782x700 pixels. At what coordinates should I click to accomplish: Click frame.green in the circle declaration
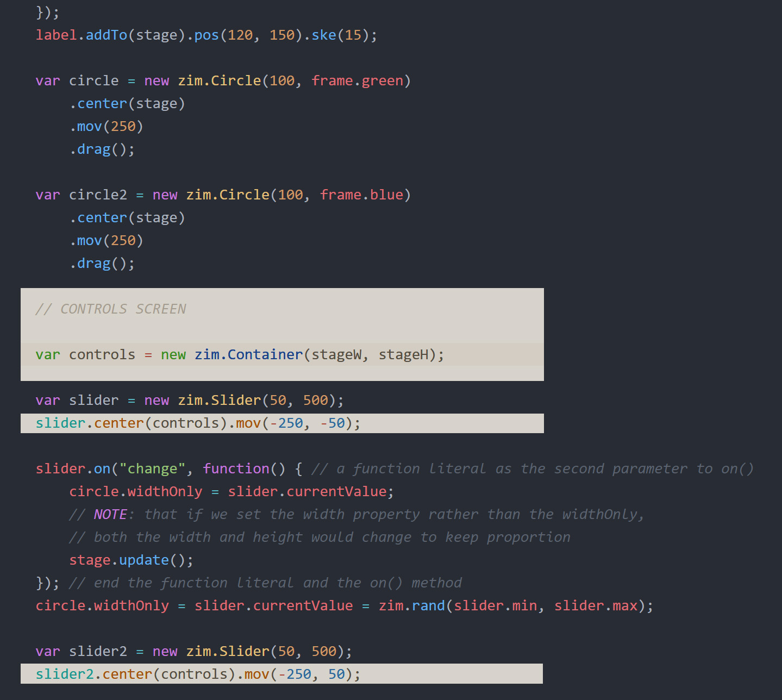(358, 81)
